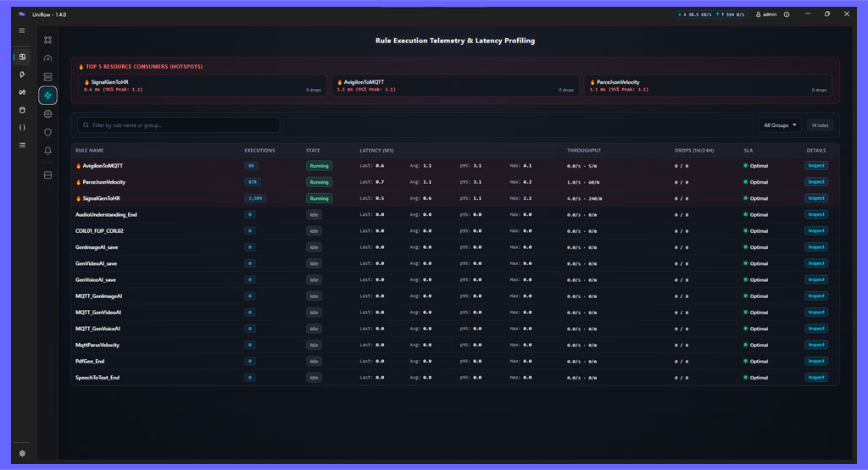
Task: Click the 3,509 executions count
Action: (x=255, y=198)
